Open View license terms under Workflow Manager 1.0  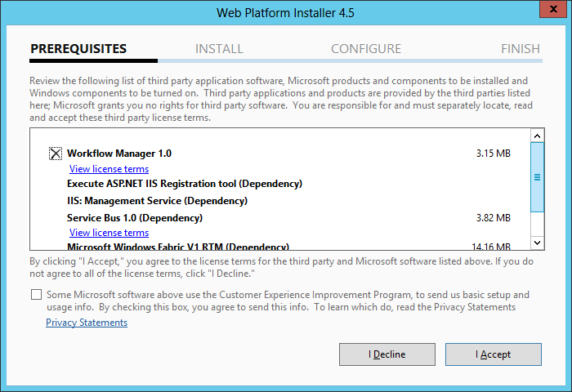tap(109, 169)
